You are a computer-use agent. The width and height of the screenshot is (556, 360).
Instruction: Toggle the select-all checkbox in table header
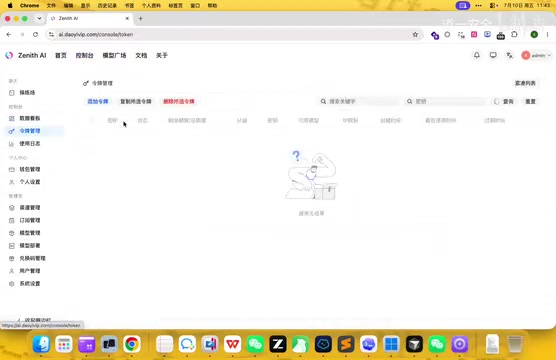click(x=92, y=121)
